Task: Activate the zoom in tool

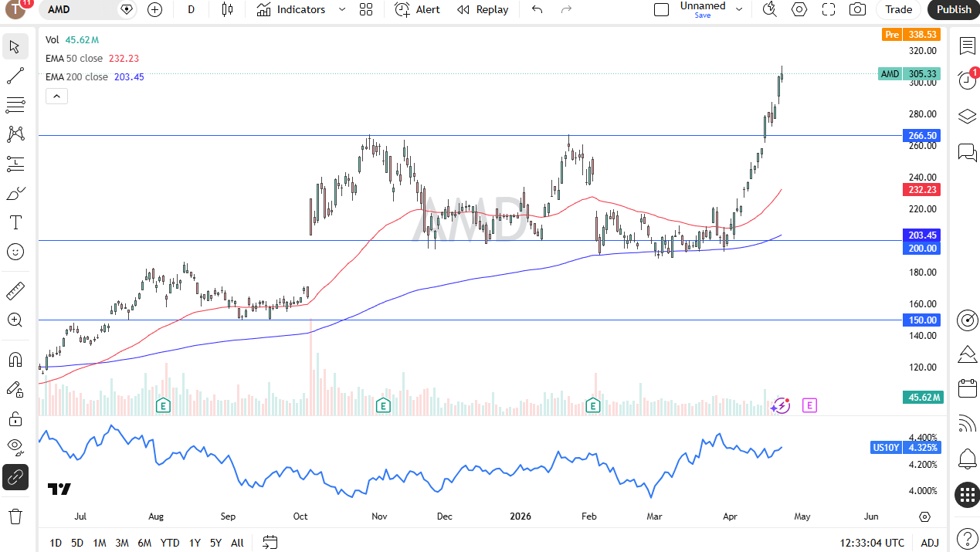Action: point(15,320)
